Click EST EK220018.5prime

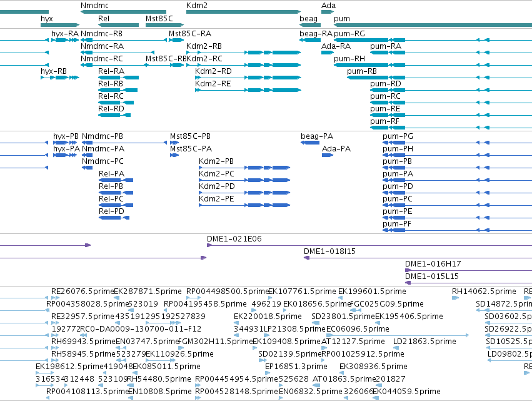(268, 317)
